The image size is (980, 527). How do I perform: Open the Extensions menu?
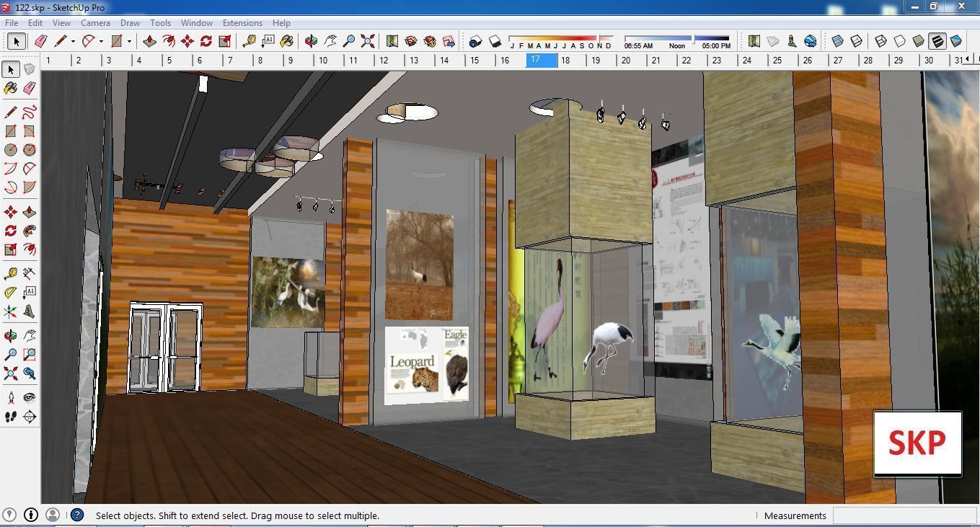point(242,23)
